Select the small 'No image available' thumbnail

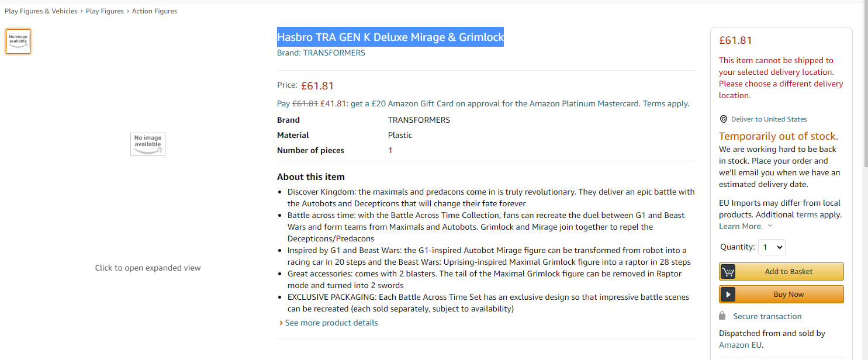(x=18, y=41)
